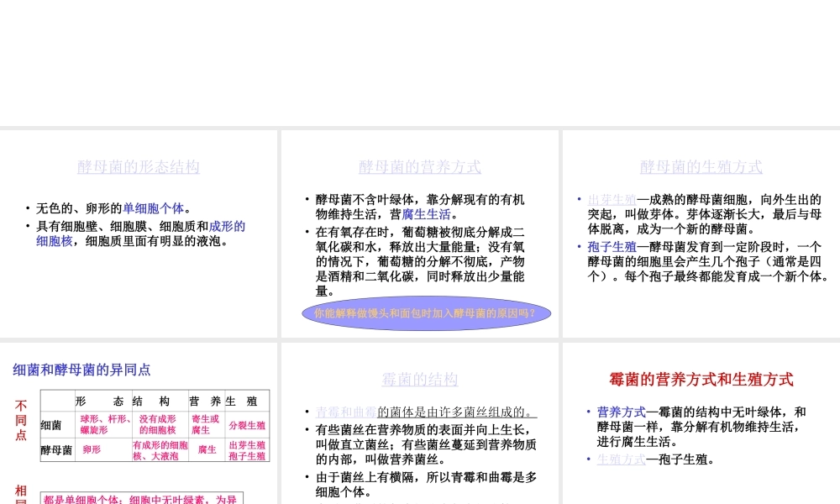Viewport: 840px width, 504px height.
Task: Select table row label 酵母菌
Action: pos(56,450)
